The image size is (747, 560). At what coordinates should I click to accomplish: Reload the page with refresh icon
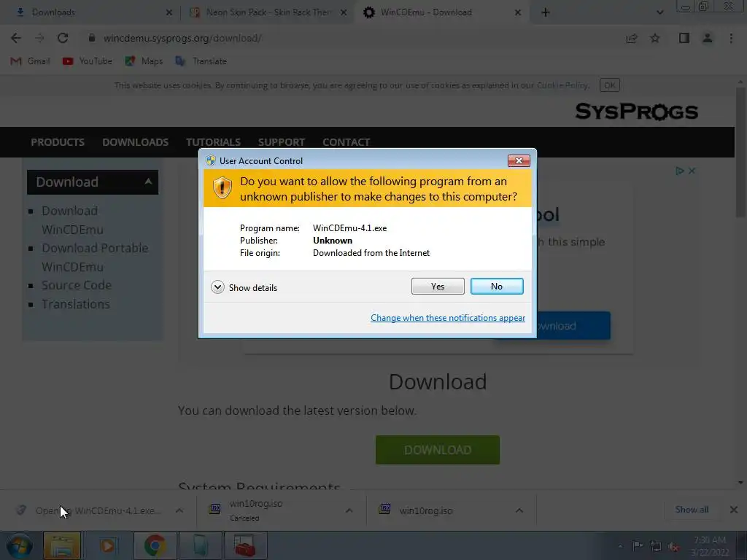pyautogui.click(x=63, y=38)
